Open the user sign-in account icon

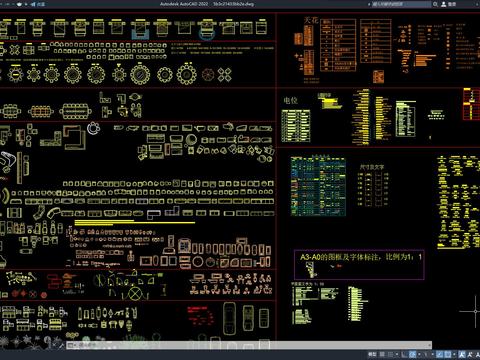pyautogui.click(x=444, y=4)
